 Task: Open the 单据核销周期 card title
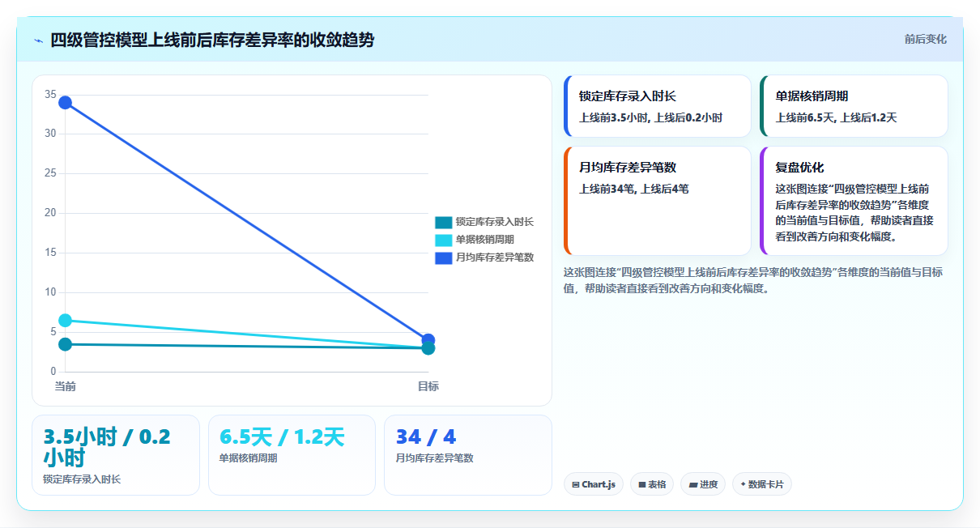point(812,96)
